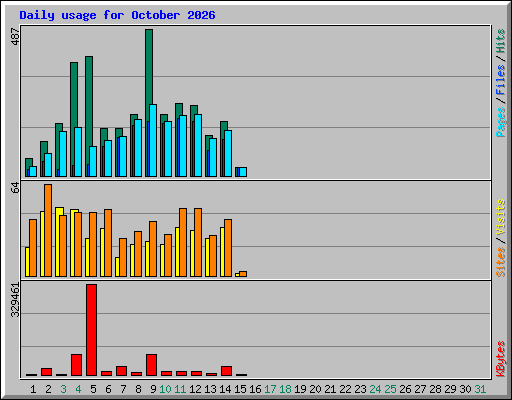Click the orange sites bar for day 1
The width and height of the screenshot is (512, 400).
33,248
